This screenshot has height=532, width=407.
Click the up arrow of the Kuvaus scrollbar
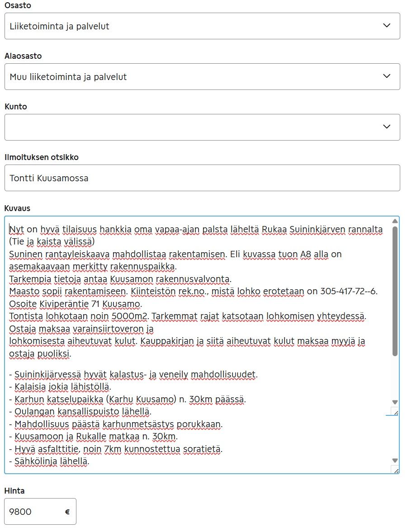395,221
